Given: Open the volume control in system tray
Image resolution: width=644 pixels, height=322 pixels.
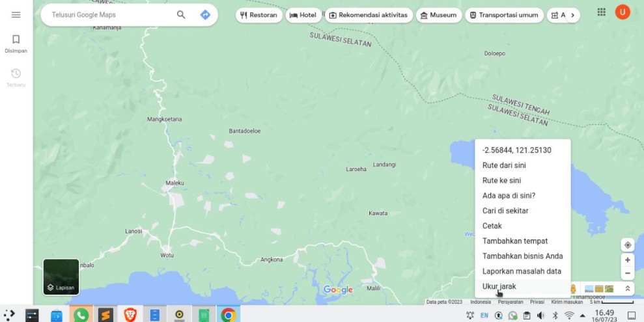Looking at the screenshot, I should 540,315.
